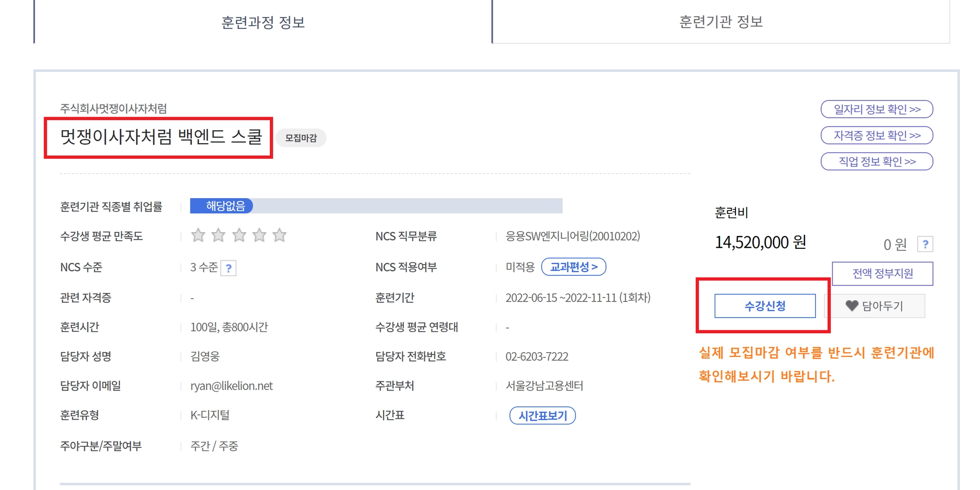Open the 시간표보기 timetable

[543, 415]
